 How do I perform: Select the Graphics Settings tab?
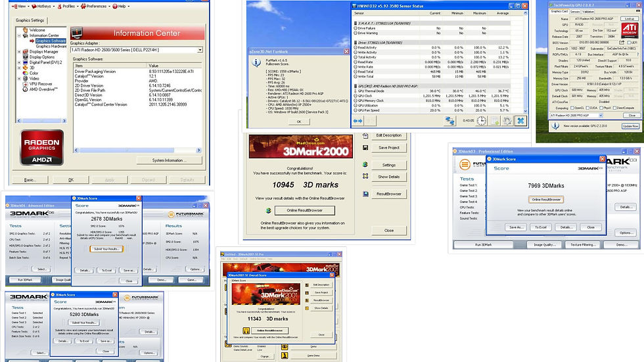point(30,20)
